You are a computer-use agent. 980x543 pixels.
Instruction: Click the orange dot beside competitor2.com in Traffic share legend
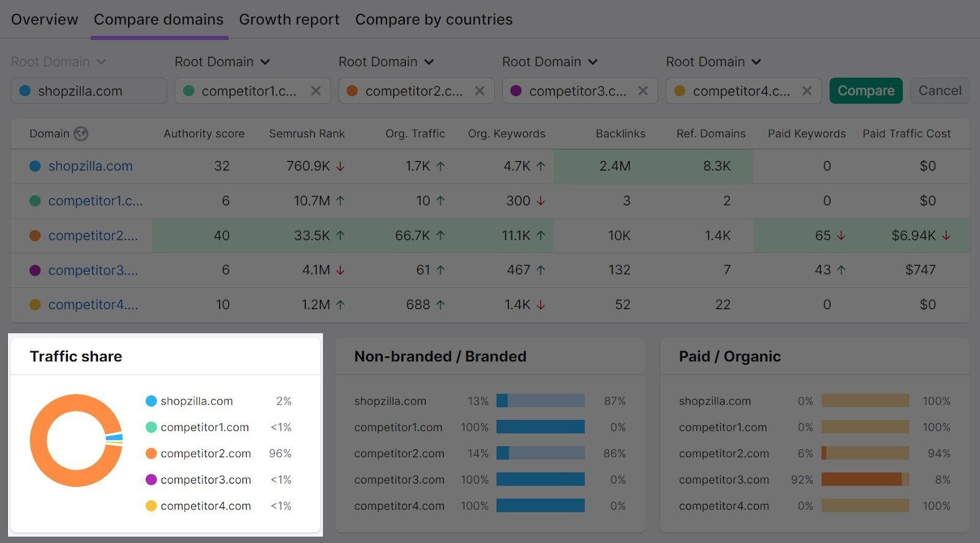tap(150, 454)
